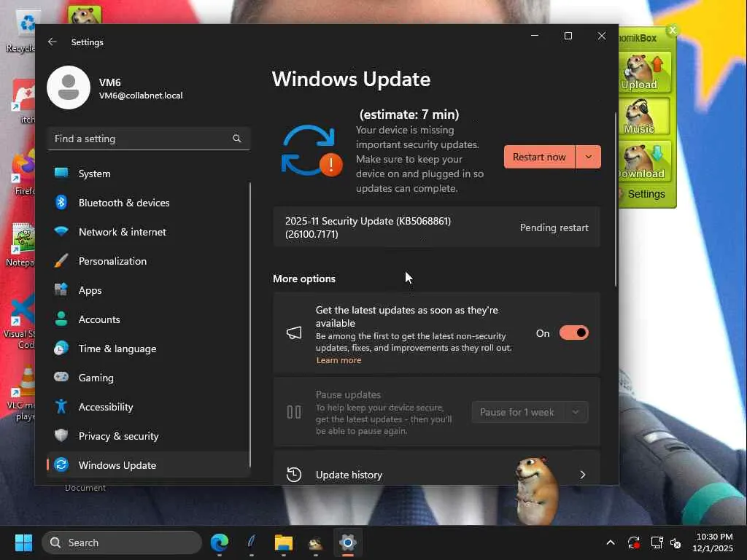Image resolution: width=747 pixels, height=560 pixels.
Task: Open the hamster app on taskbar
Action: [315, 542]
